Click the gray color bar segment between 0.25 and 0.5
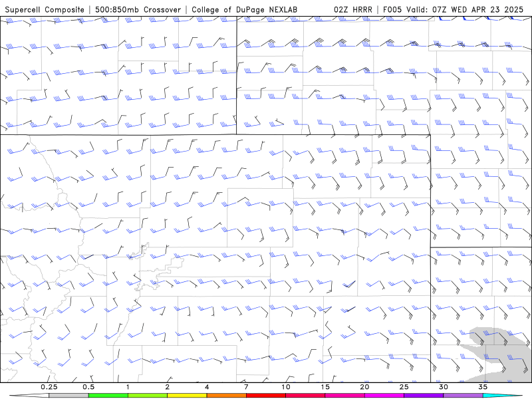The height and width of the screenshot is (399, 532). (x=68, y=396)
